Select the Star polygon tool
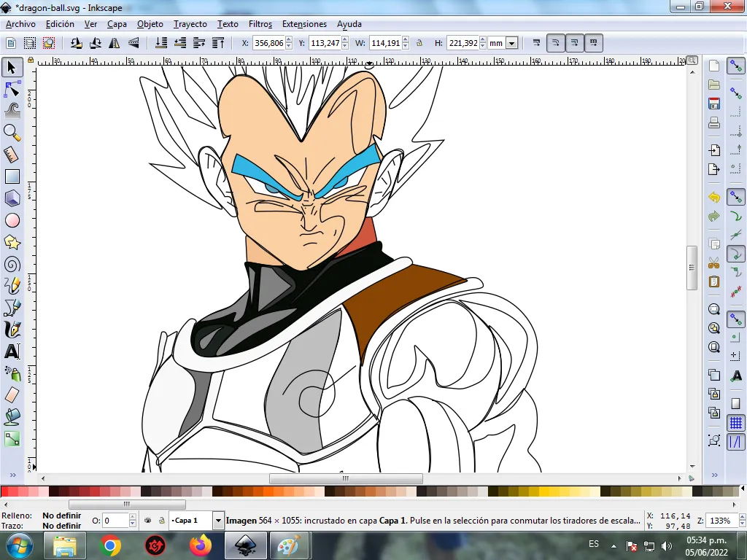 point(12,242)
